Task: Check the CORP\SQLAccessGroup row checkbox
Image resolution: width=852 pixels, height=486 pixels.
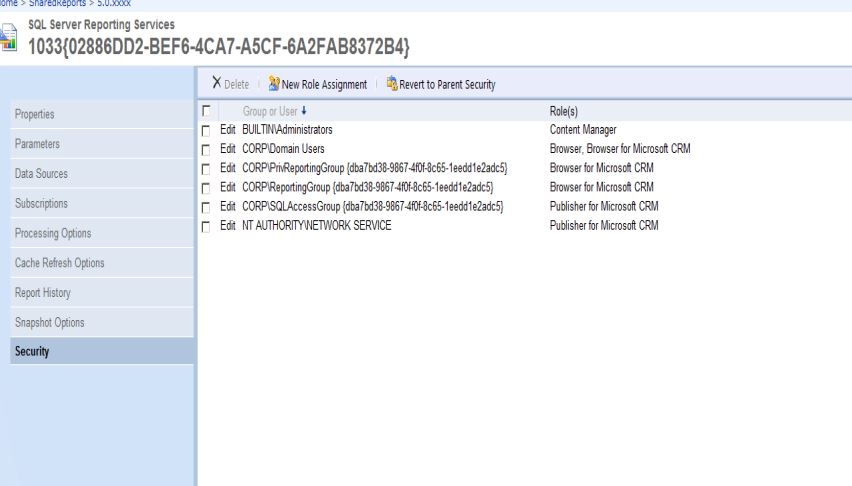Action: point(206,207)
